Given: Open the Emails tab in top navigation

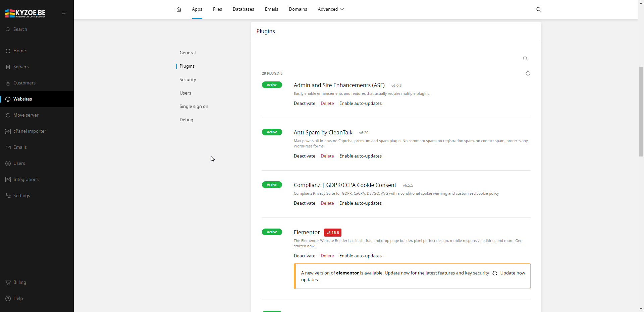Looking at the screenshot, I should [271, 9].
